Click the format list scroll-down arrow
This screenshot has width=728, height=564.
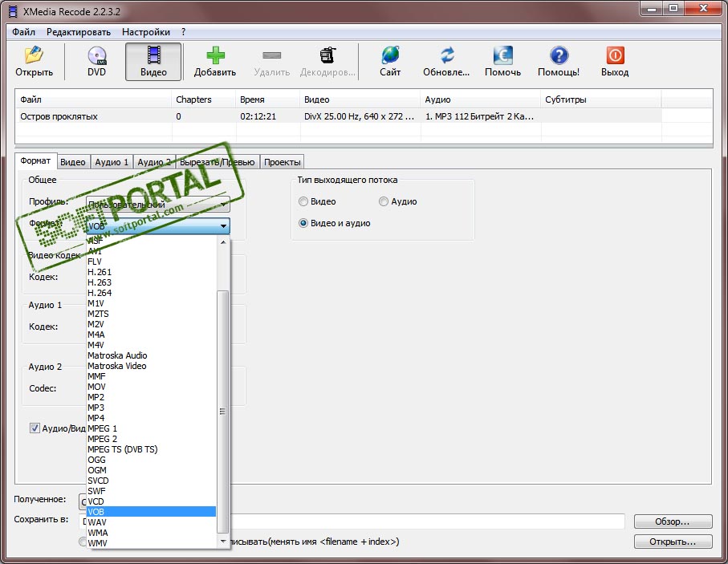[x=223, y=542]
